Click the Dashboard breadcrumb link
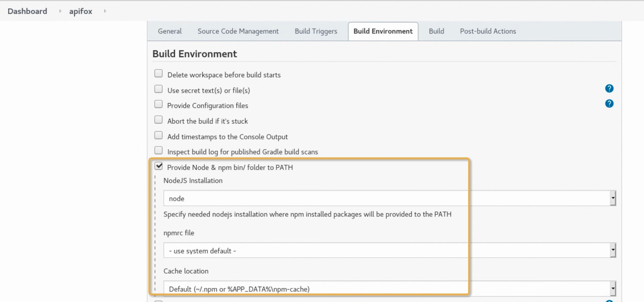This screenshot has width=644, height=302. [x=27, y=11]
